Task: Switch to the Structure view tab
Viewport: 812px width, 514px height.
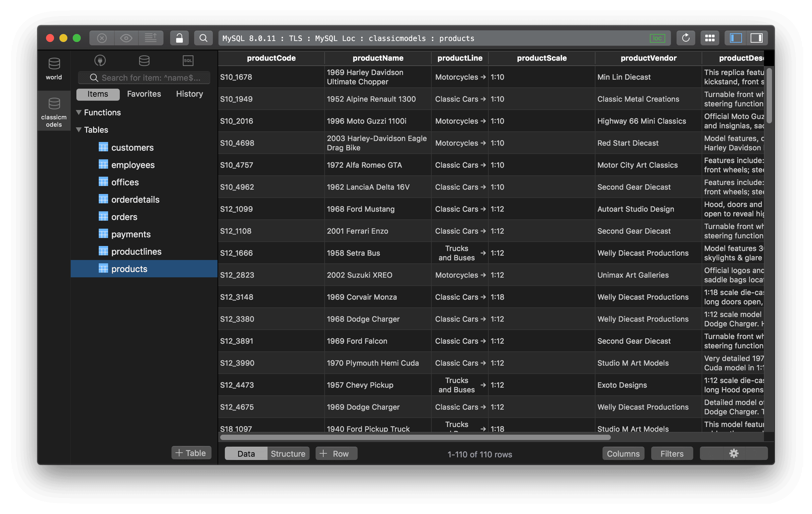Action: [288, 454]
